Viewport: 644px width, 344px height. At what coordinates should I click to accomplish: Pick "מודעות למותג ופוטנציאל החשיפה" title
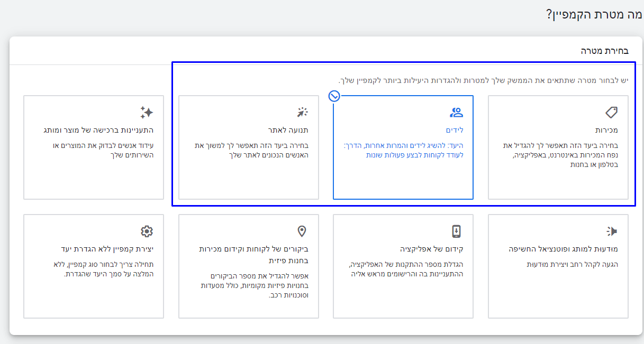(563, 249)
